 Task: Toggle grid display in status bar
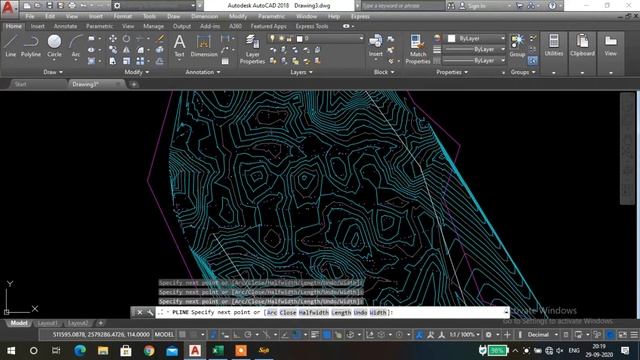click(x=182, y=335)
